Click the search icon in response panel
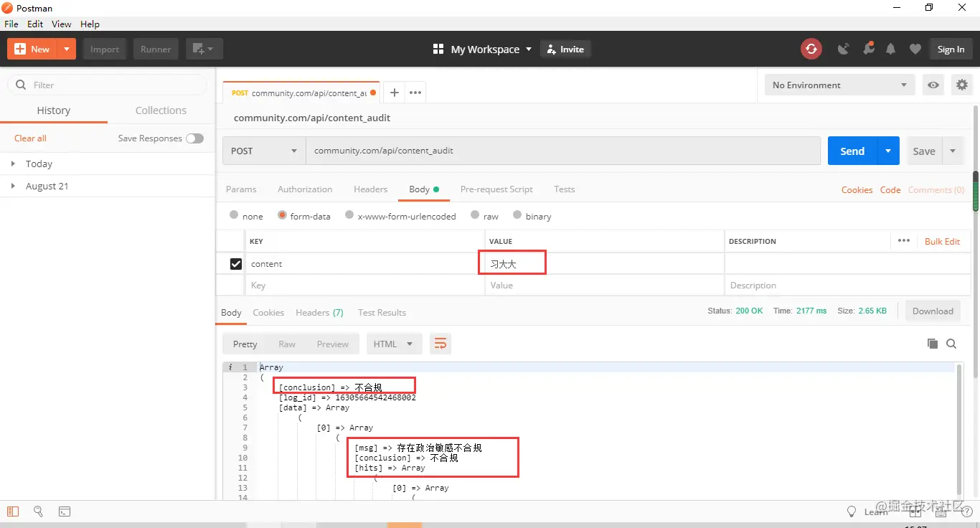 951,344
